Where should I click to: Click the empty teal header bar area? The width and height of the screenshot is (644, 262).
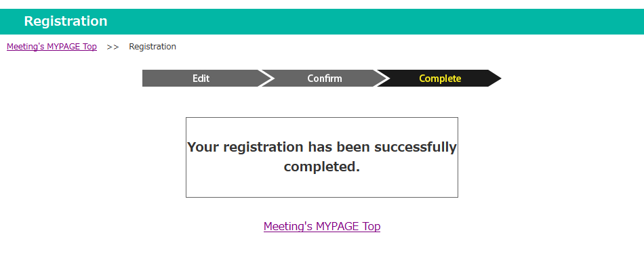coord(369,22)
